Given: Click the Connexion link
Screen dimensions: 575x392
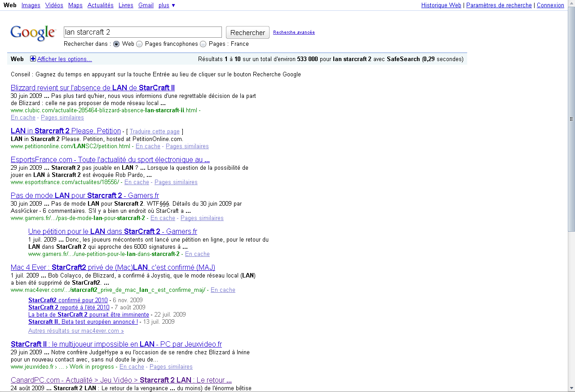Looking at the screenshot, I should click(550, 5).
